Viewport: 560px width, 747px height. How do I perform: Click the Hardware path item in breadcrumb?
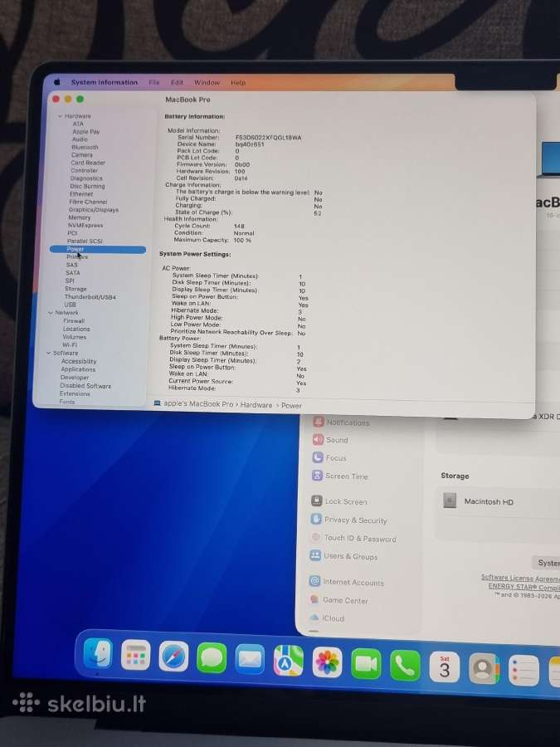256,405
